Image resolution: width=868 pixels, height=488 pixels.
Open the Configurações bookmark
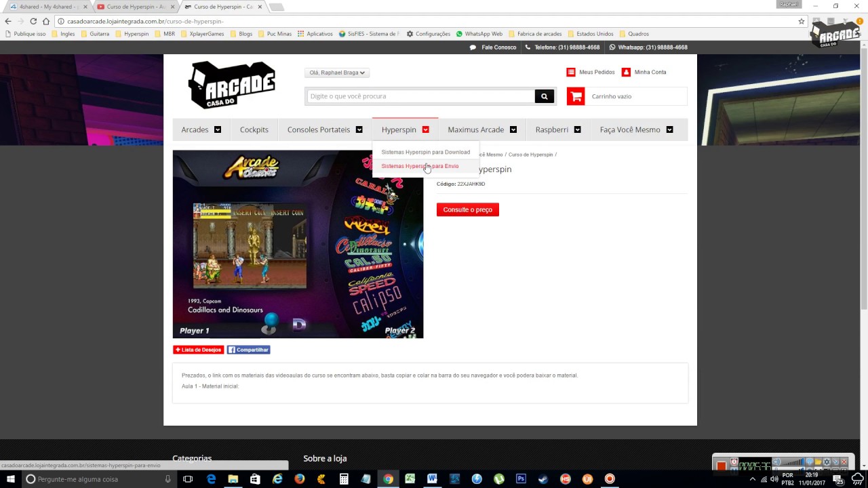point(429,34)
